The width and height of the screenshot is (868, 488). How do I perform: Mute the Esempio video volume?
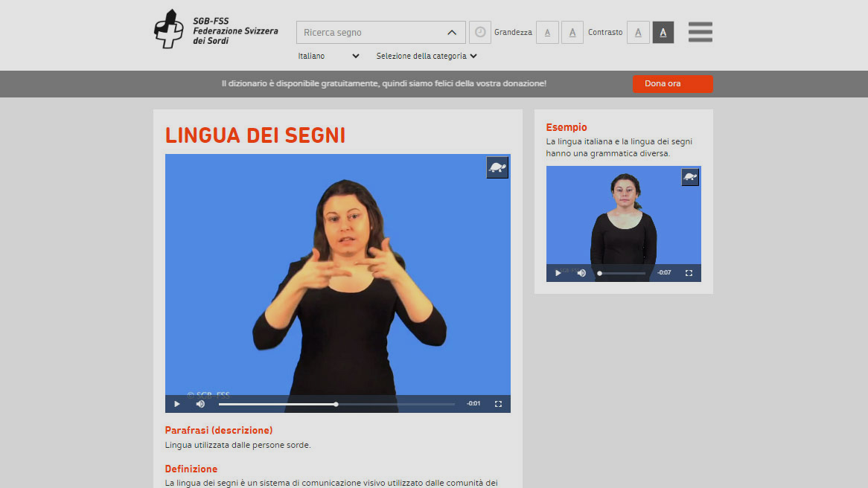point(581,273)
